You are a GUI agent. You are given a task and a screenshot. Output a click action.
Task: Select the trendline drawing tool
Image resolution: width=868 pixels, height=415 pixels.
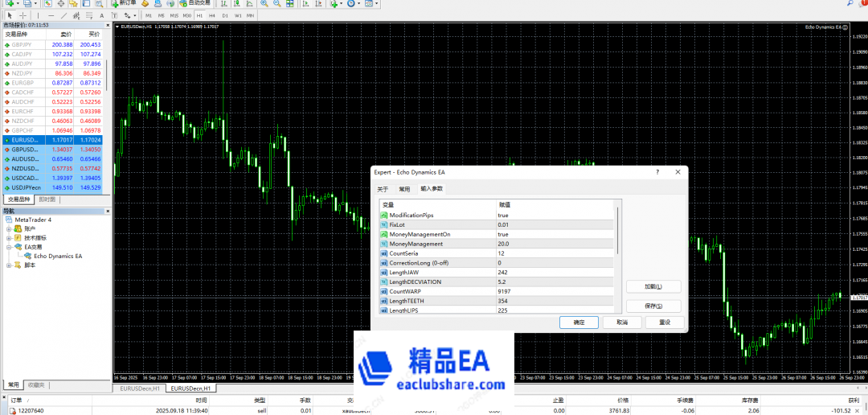[63, 15]
